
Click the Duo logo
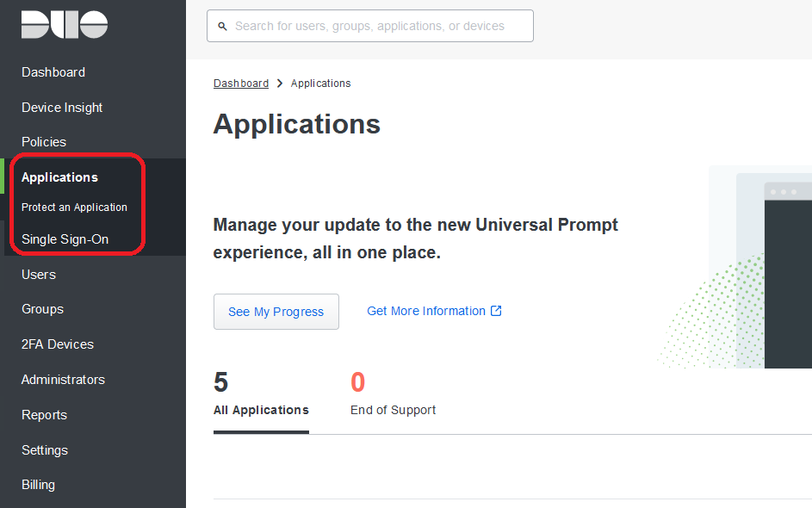click(65, 25)
